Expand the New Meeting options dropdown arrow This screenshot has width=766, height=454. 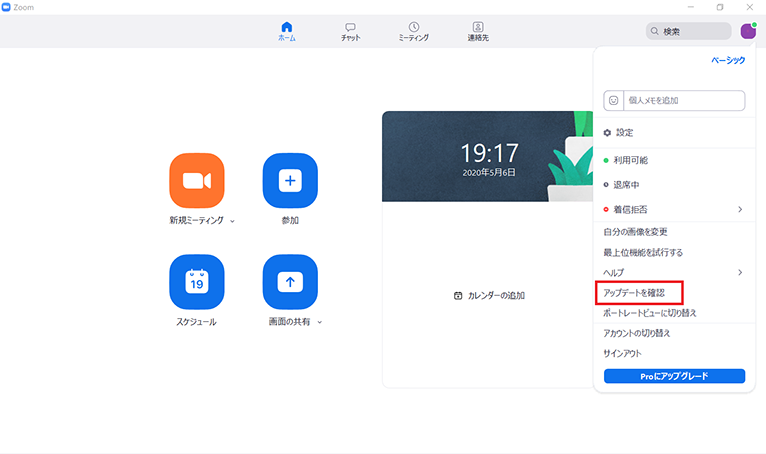tap(233, 221)
